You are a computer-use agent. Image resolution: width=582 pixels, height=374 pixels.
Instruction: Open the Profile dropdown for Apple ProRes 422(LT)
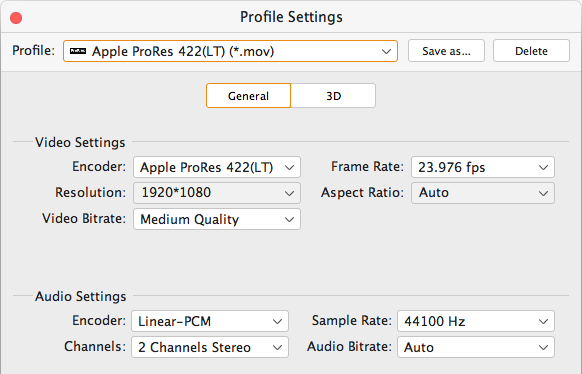tap(230, 51)
